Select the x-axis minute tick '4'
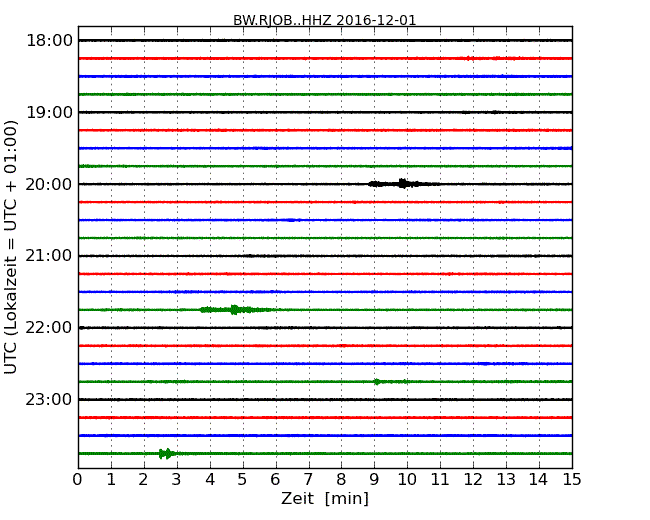 210,480
